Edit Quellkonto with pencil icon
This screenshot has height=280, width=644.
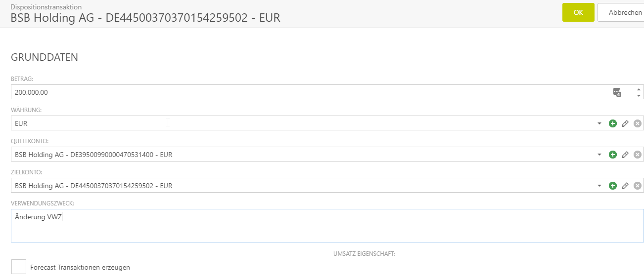pyautogui.click(x=625, y=155)
